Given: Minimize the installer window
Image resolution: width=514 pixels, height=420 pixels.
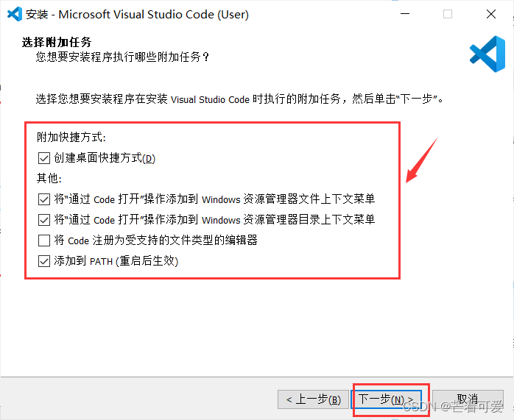Looking at the screenshot, I should click(405, 14).
